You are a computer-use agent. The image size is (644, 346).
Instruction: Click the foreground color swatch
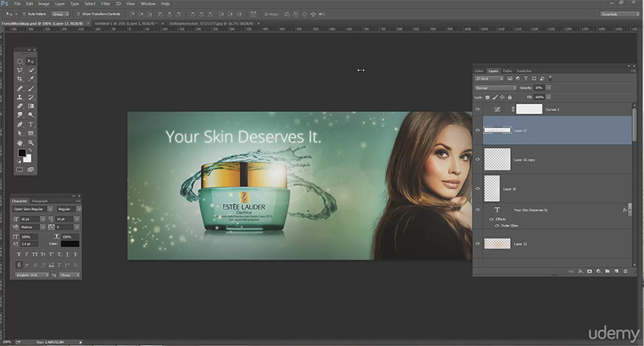(x=22, y=153)
